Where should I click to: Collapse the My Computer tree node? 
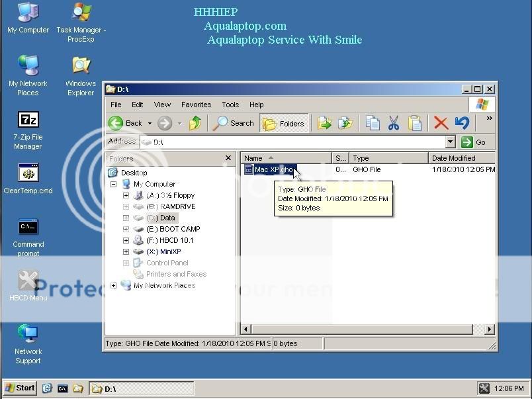click(113, 185)
